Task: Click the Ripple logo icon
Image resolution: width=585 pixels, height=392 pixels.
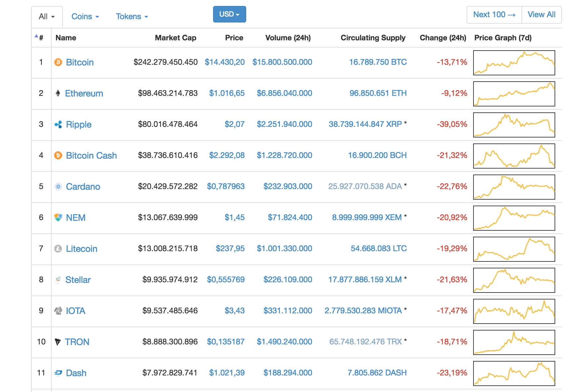Action: pos(58,124)
